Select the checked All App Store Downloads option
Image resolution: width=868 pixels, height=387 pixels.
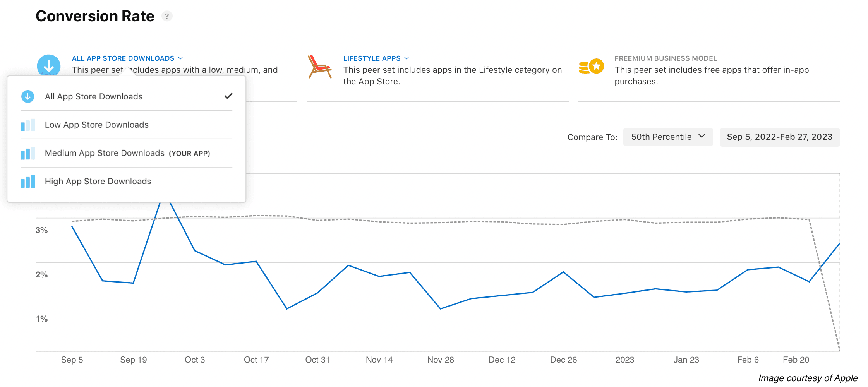93,96
